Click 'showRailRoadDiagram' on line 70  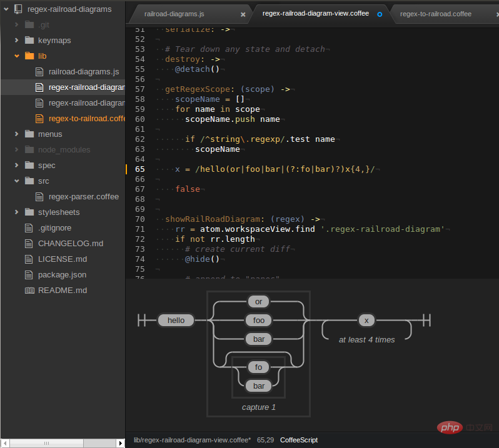click(212, 219)
